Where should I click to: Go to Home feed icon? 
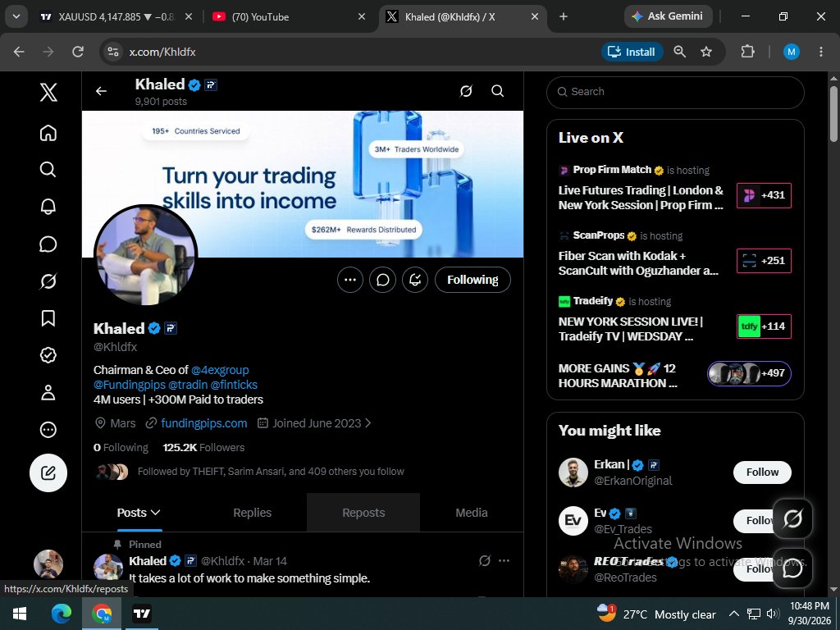point(48,133)
